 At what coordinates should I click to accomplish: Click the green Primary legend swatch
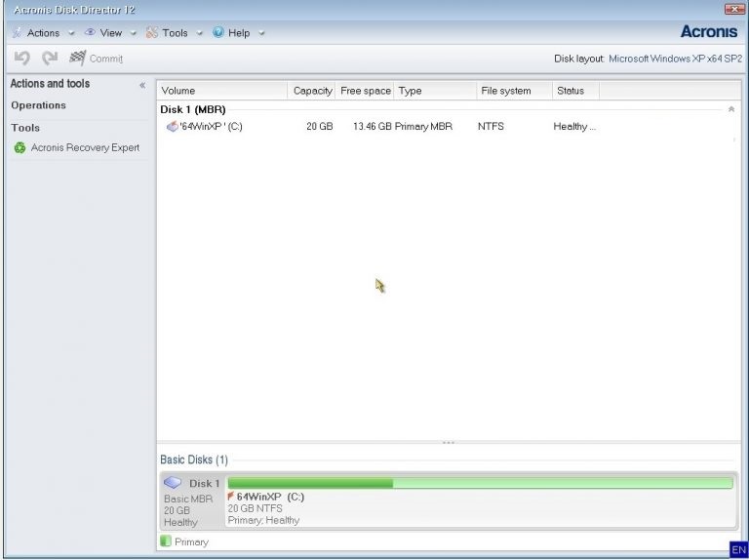click(x=165, y=540)
